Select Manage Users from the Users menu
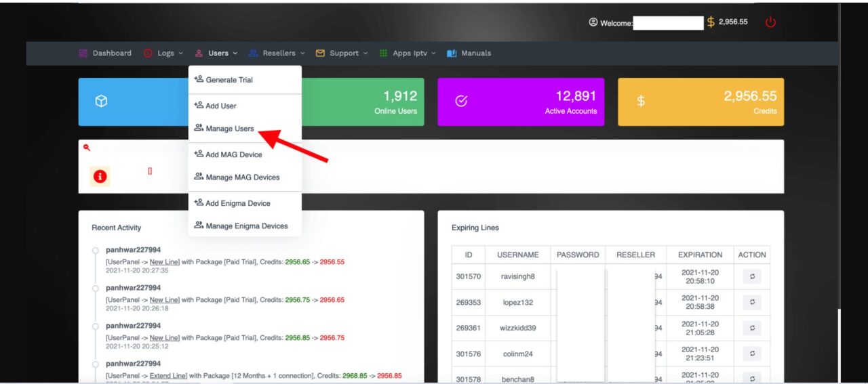The height and width of the screenshot is (384, 868). [229, 129]
